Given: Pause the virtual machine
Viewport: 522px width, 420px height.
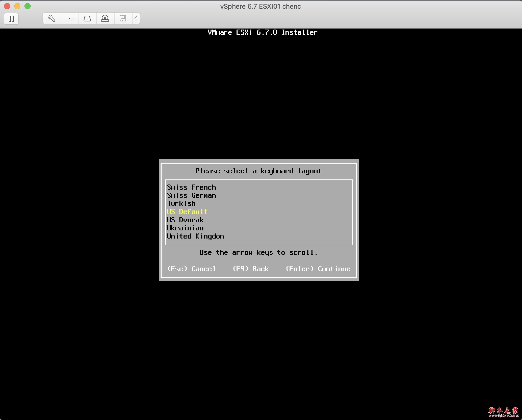Looking at the screenshot, I should 11,19.
